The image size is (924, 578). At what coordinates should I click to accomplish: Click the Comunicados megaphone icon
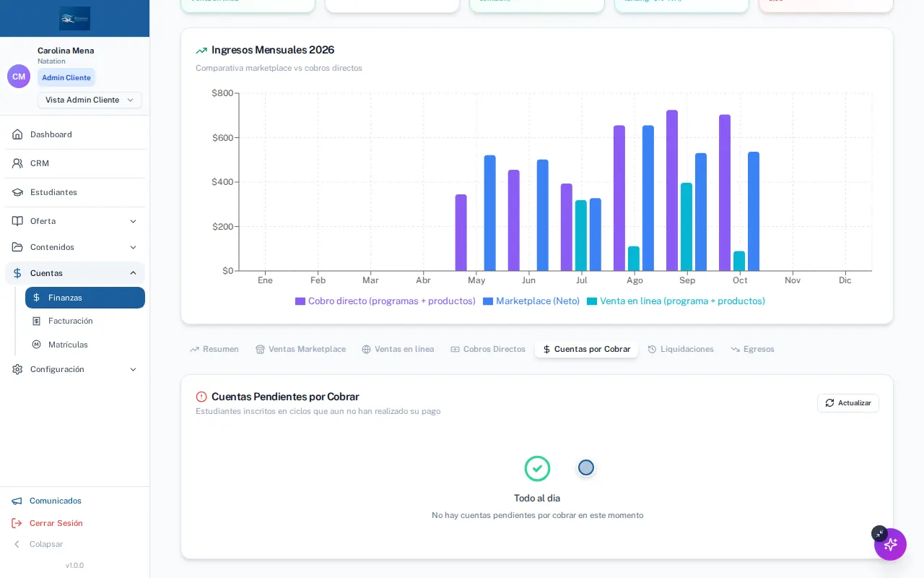[17, 501]
